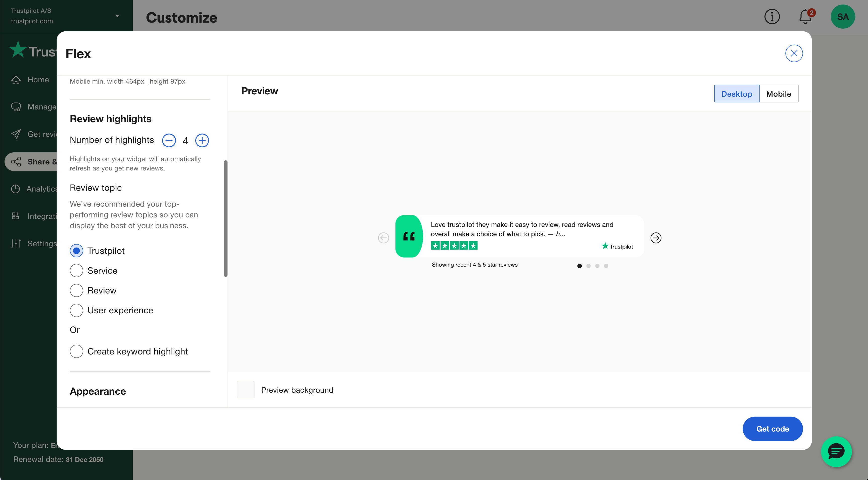Open the info help icon
The width and height of the screenshot is (868, 480).
point(772,17)
